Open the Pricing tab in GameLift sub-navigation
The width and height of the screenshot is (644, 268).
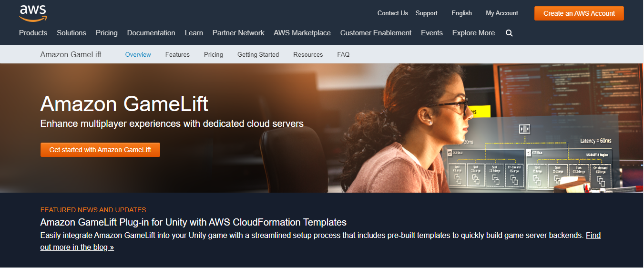tap(214, 54)
